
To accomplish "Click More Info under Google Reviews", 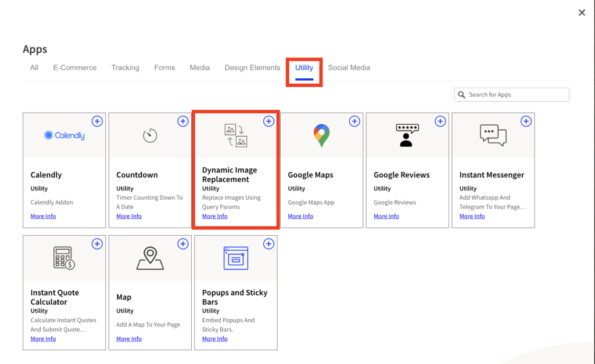I will [x=386, y=217].
